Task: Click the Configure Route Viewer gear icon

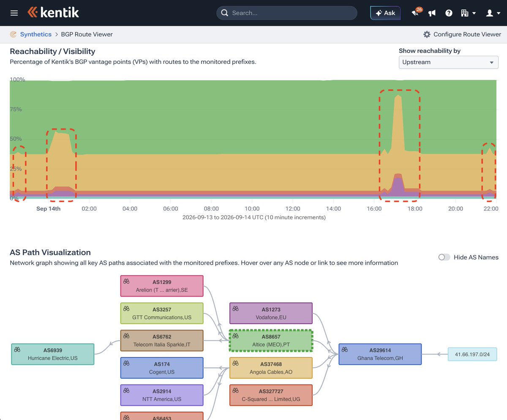Action: pyautogui.click(x=427, y=34)
